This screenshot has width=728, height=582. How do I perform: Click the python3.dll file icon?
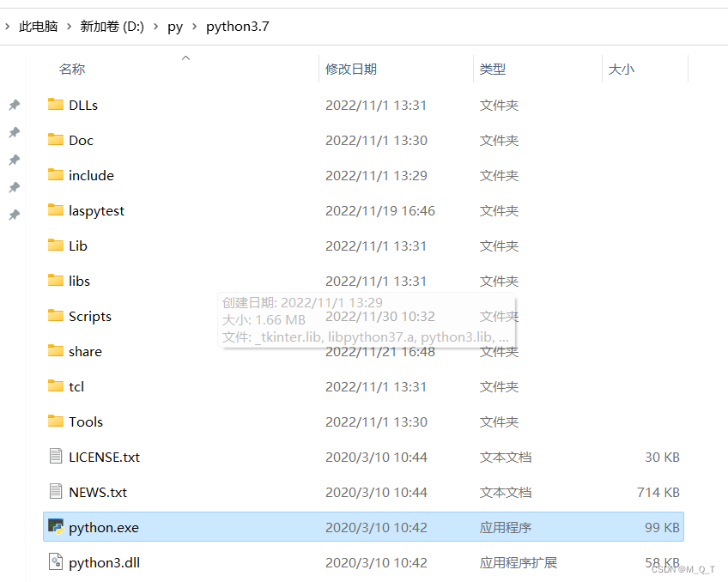click(55, 562)
